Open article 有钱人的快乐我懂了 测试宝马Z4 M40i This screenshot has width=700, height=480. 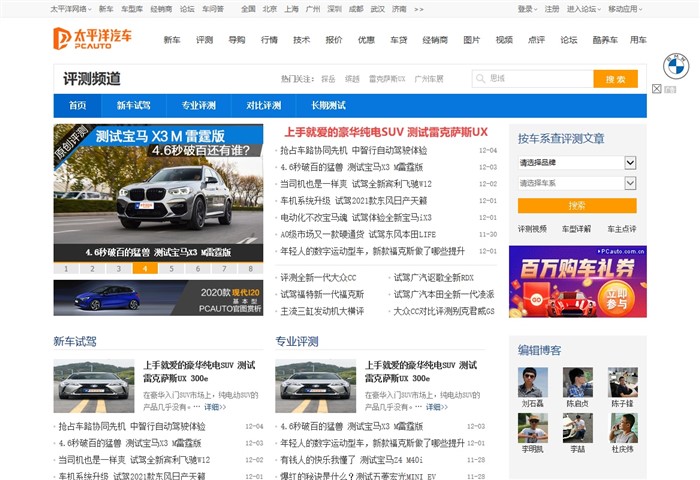351,460
